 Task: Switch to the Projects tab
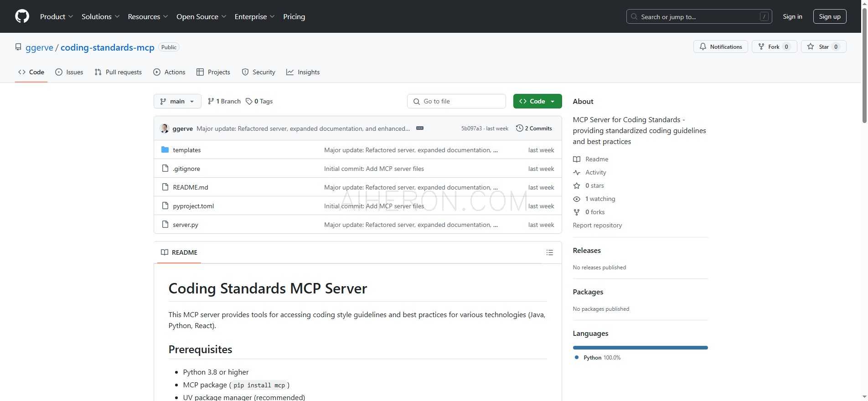click(x=213, y=72)
